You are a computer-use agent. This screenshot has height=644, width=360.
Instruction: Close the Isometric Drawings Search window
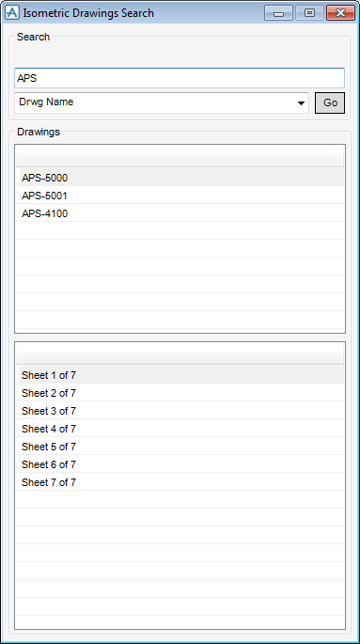pos(340,13)
